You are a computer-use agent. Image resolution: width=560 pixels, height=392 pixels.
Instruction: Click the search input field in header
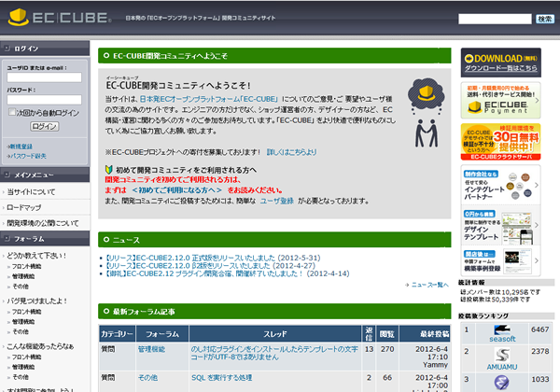495,19
